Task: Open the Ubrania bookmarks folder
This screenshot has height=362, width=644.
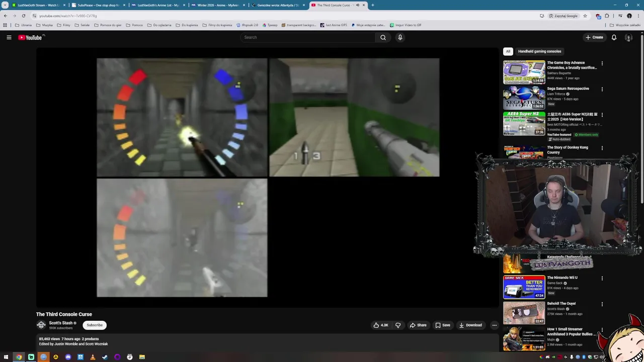Action: click(x=24, y=25)
